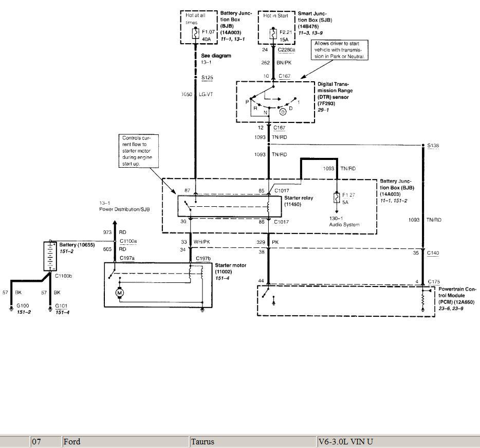Select the 'Taurus' cell in bottom table

(252, 441)
